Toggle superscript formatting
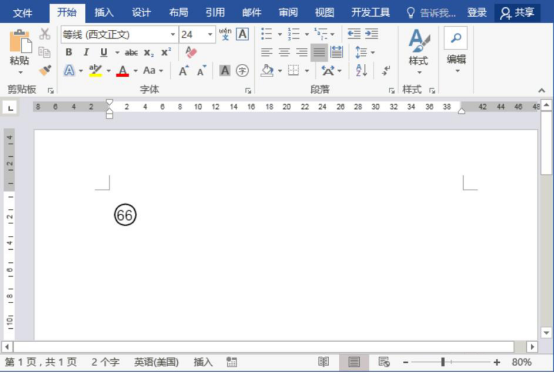This screenshot has height=373, width=554. [x=166, y=52]
